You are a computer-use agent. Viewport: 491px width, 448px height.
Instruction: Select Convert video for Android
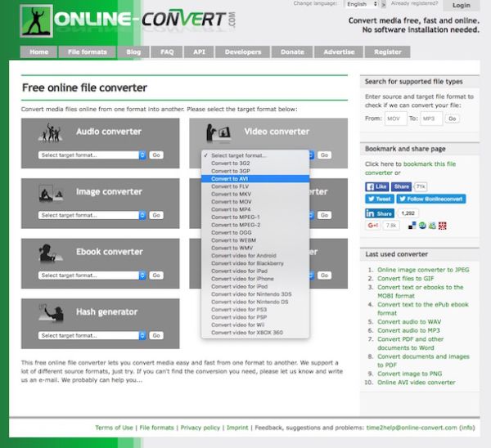coord(255,256)
